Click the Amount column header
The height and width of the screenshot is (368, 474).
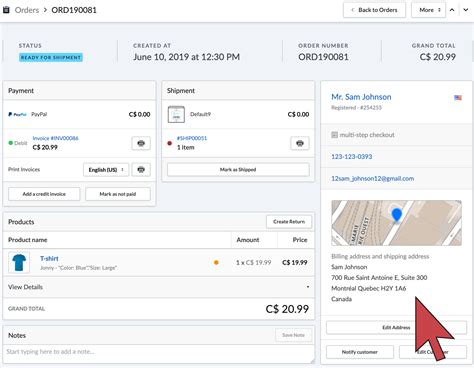point(248,240)
